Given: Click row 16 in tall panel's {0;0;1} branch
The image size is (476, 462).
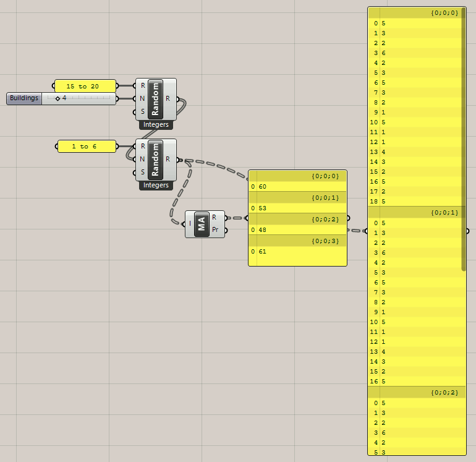Looking at the screenshot, I should (417, 382).
